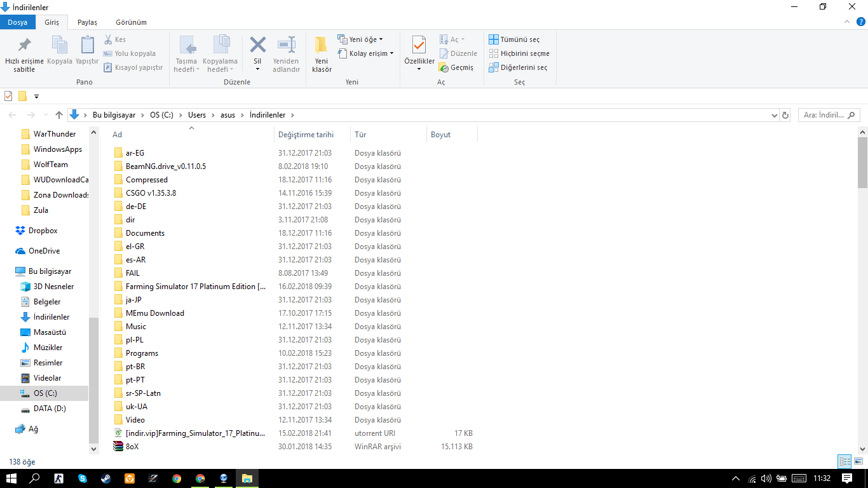The height and width of the screenshot is (488, 868).
Task: Click Düzenle in the Aç group
Action: tap(458, 53)
